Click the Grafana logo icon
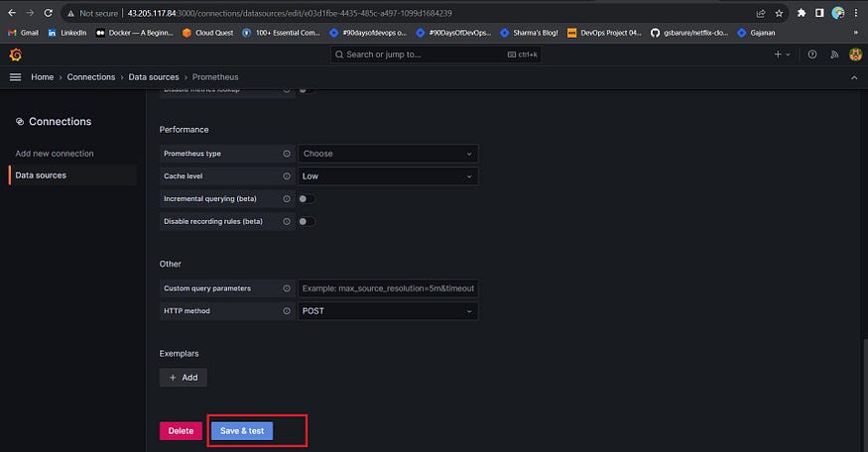Screen dimensions: 868x452 [16, 55]
